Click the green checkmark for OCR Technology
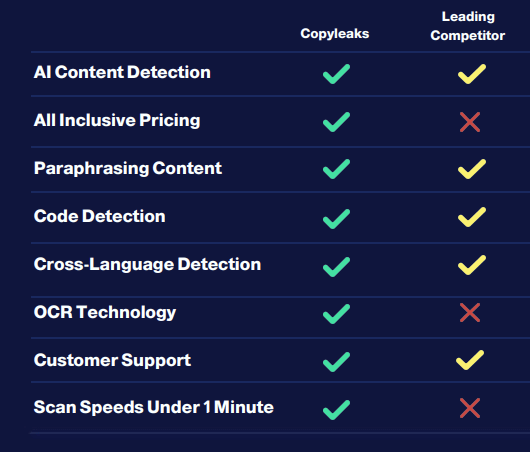530x452 pixels. (x=336, y=314)
